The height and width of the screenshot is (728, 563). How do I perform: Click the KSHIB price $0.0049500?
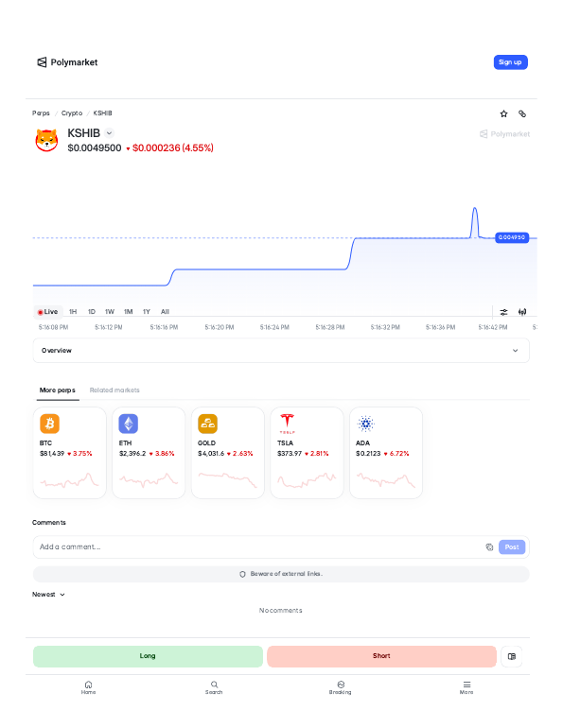[95, 148]
